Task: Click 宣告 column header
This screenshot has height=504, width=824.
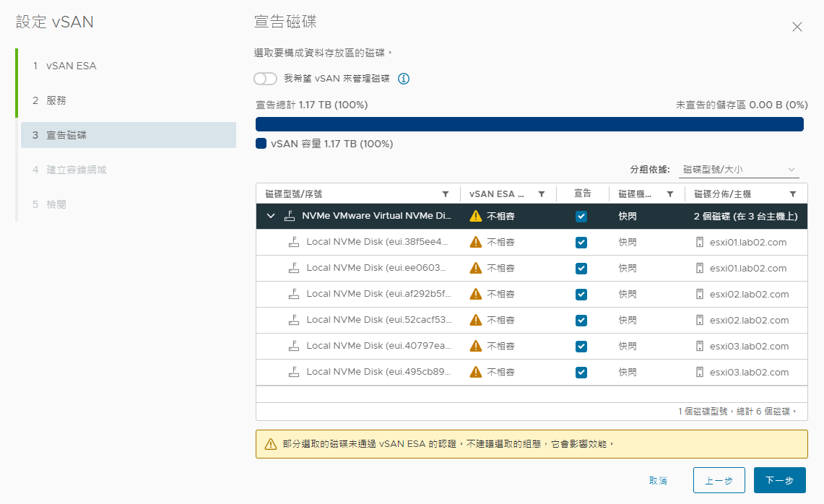Action: (x=582, y=194)
